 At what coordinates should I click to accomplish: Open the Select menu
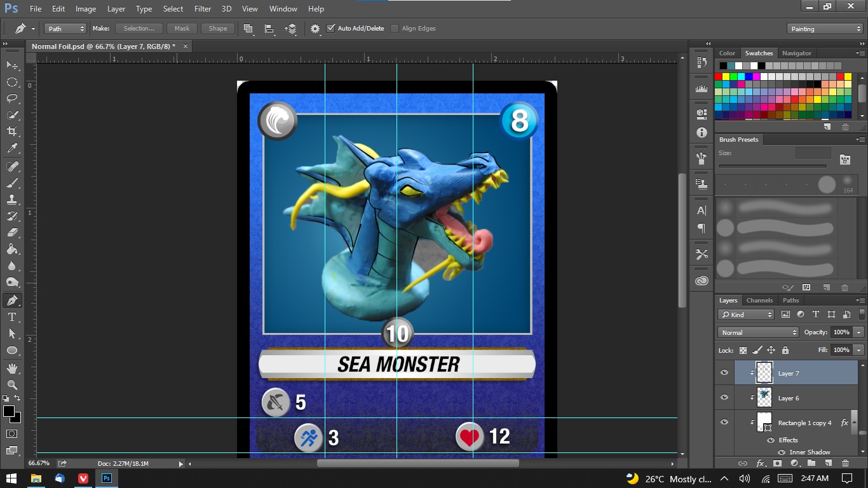pyautogui.click(x=173, y=9)
